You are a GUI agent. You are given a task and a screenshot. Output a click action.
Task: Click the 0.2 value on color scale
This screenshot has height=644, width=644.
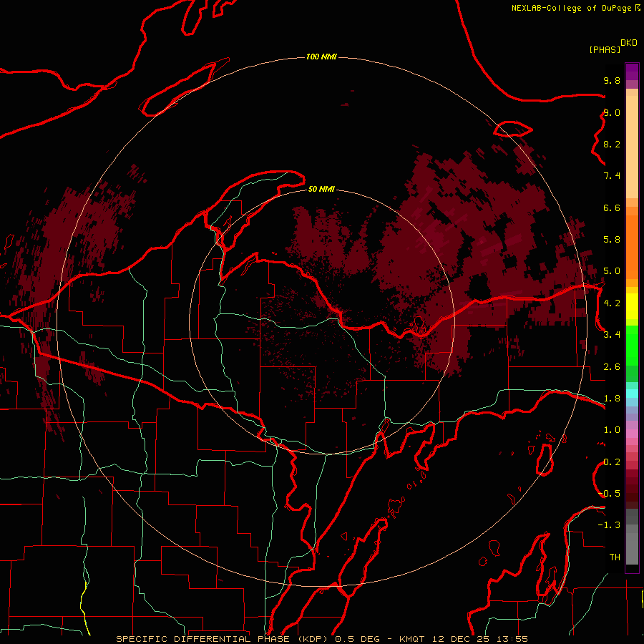click(x=612, y=462)
